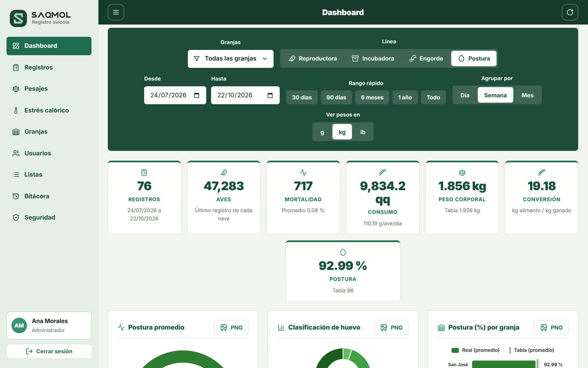Screen dimensions: 588x368
Task: Set quick range to 6 meses
Action: 372,98
